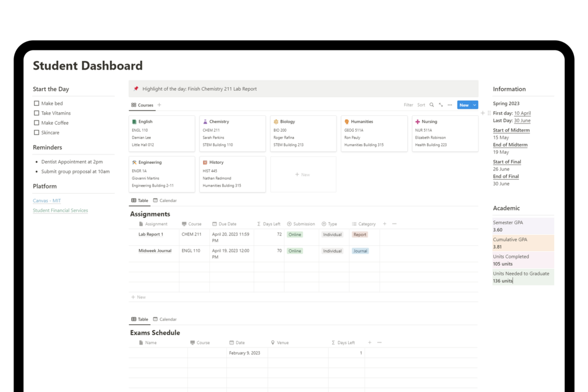Select the Table tab above Assignments
Viewport: 588px width, 392px height.
coord(139,201)
